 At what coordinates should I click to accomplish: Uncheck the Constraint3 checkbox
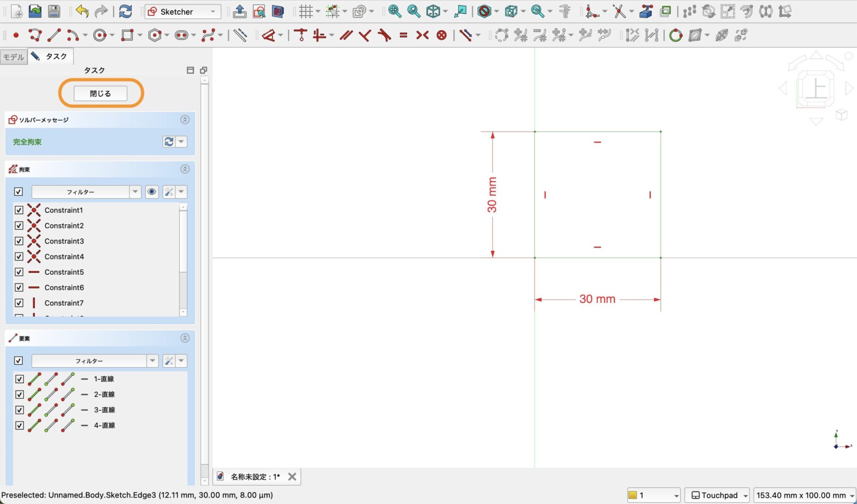click(x=19, y=241)
